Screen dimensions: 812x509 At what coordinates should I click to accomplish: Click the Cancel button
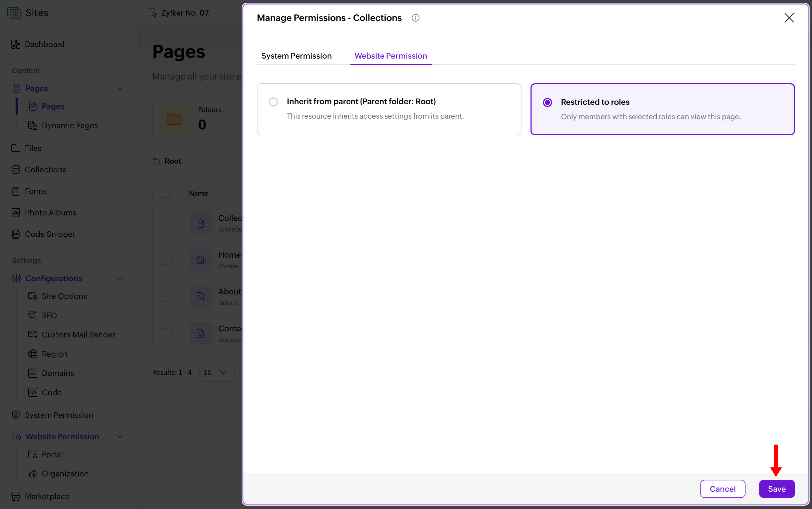pyautogui.click(x=723, y=488)
